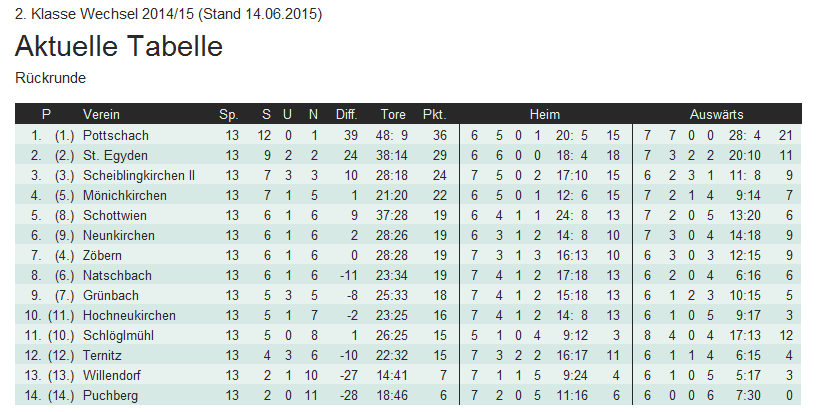Click the Pkt. column header
816x412 pixels.
pos(435,114)
